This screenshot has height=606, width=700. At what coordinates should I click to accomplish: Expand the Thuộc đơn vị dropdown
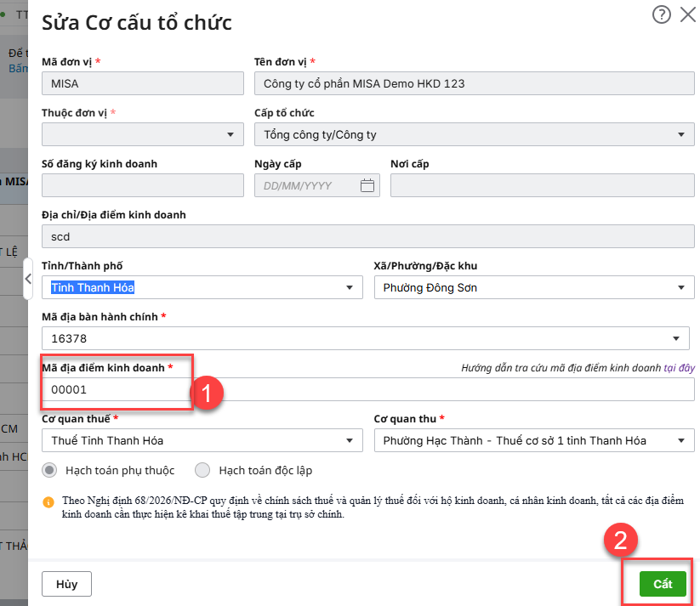point(230,134)
